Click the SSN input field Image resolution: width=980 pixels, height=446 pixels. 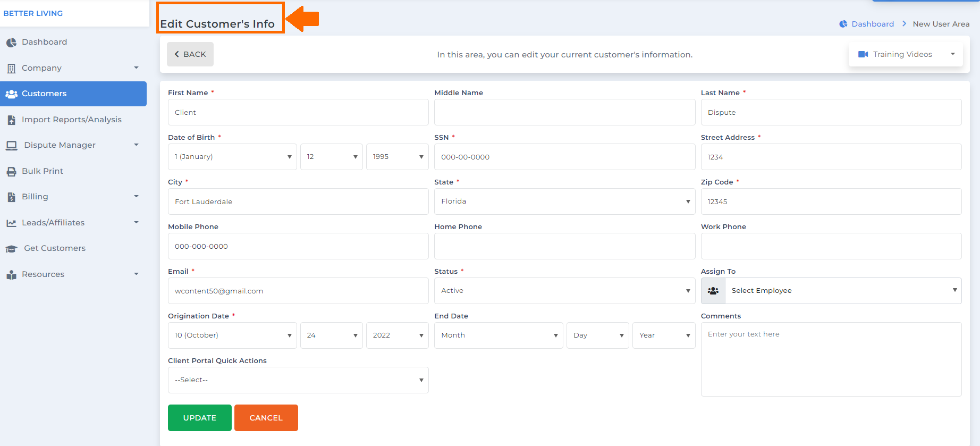point(565,157)
